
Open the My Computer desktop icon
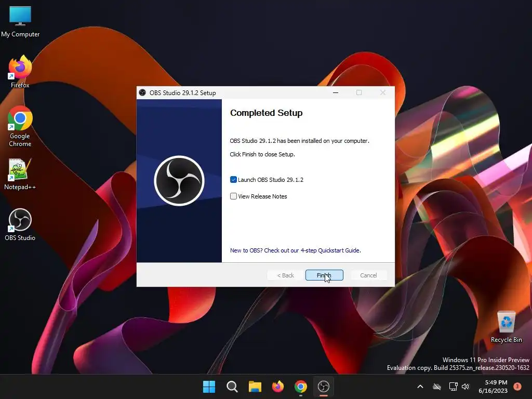point(20,22)
